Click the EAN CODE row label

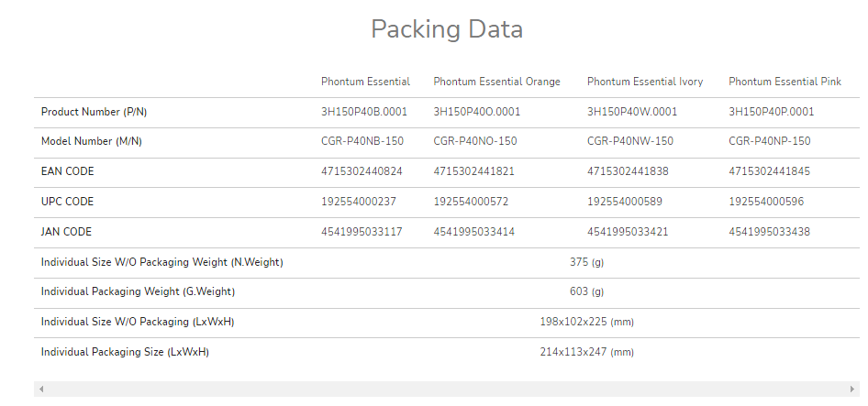pyautogui.click(x=67, y=171)
